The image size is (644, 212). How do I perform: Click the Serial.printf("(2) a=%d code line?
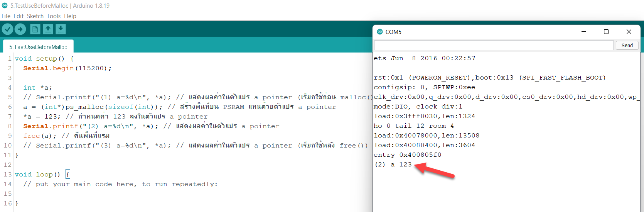tap(151, 126)
